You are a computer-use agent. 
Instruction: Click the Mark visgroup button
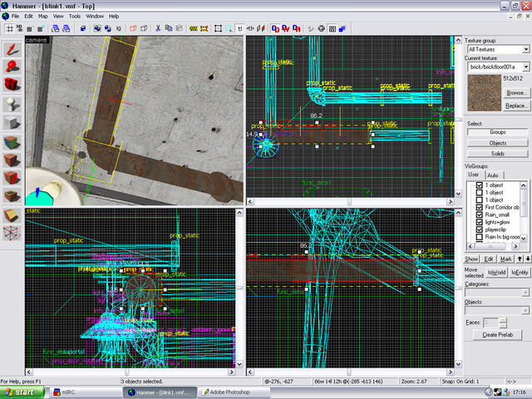point(506,259)
